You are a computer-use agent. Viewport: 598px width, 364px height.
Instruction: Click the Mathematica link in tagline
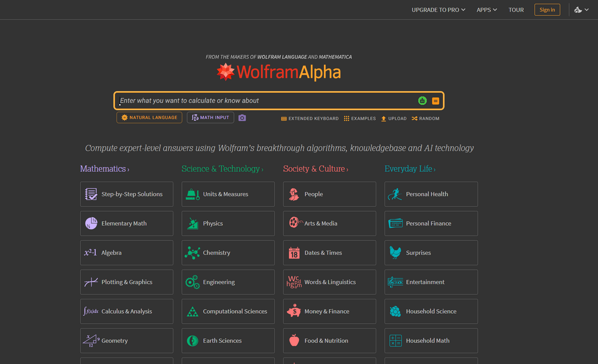[x=335, y=57]
